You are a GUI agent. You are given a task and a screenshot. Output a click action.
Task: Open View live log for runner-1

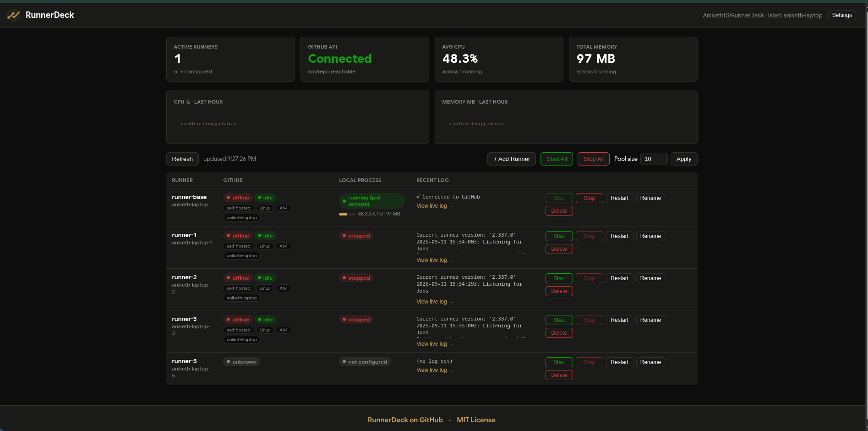(435, 260)
